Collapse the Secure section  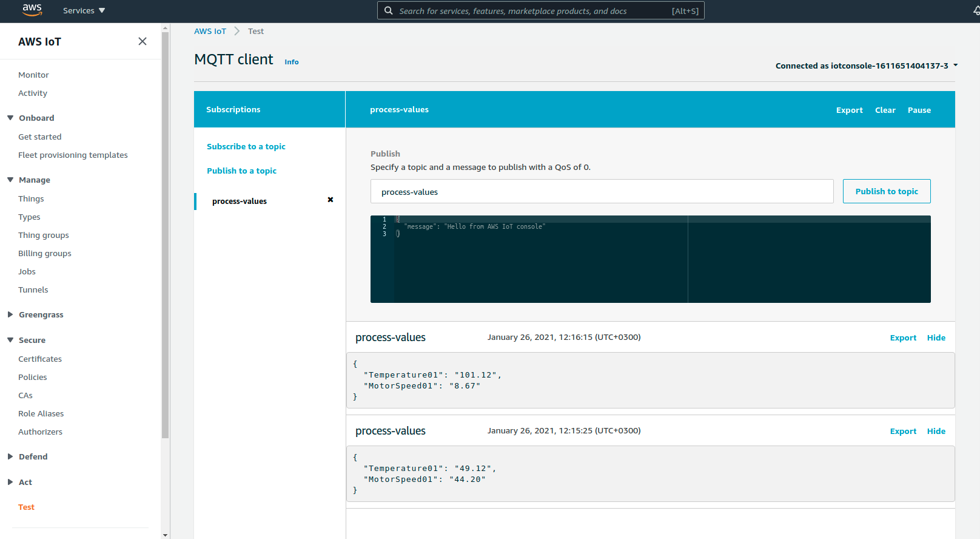coord(10,340)
